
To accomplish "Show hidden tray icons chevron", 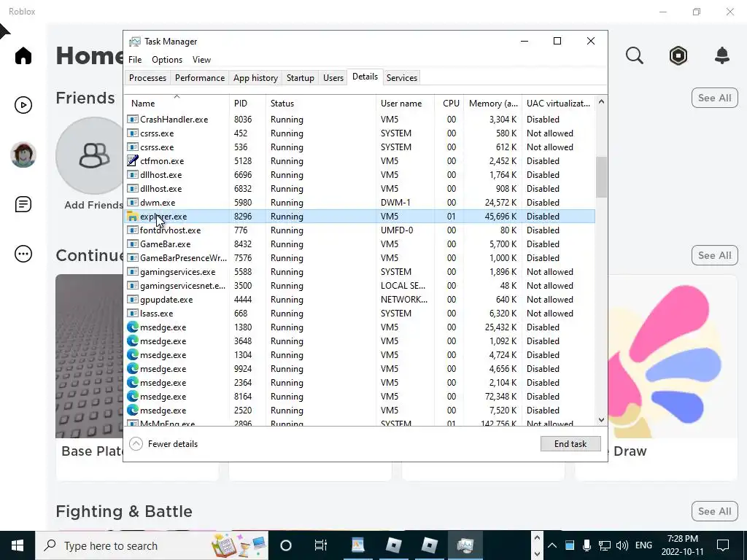I will (x=551, y=545).
